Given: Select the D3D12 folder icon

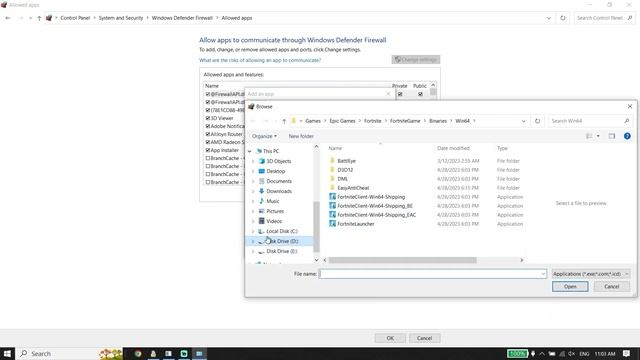Looking at the screenshot, I should pos(332,170).
